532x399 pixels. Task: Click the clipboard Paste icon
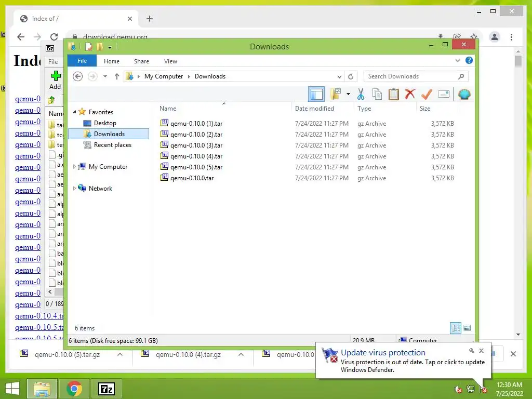click(394, 94)
